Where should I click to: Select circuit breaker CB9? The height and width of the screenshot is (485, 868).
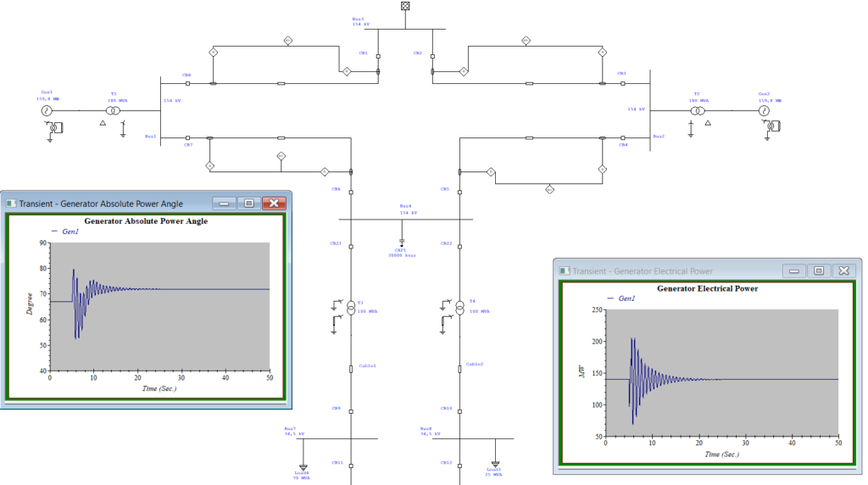point(351,411)
